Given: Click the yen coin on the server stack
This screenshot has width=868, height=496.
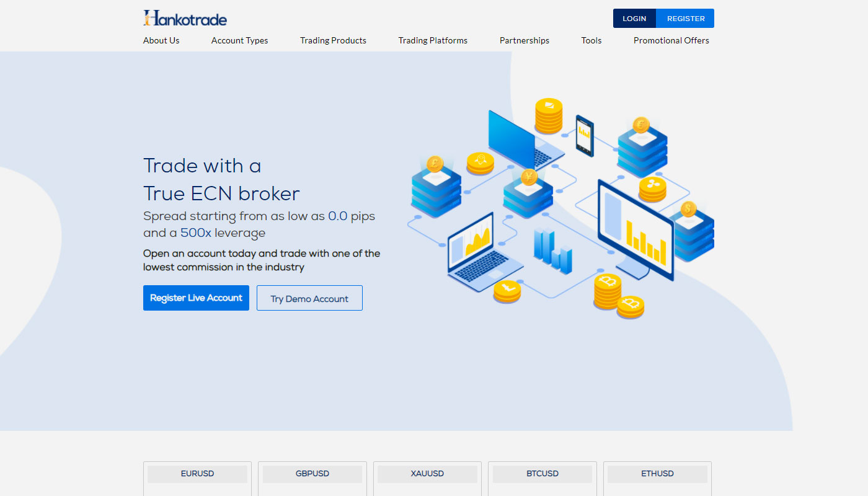Looking at the screenshot, I should pyautogui.click(x=528, y=177).
